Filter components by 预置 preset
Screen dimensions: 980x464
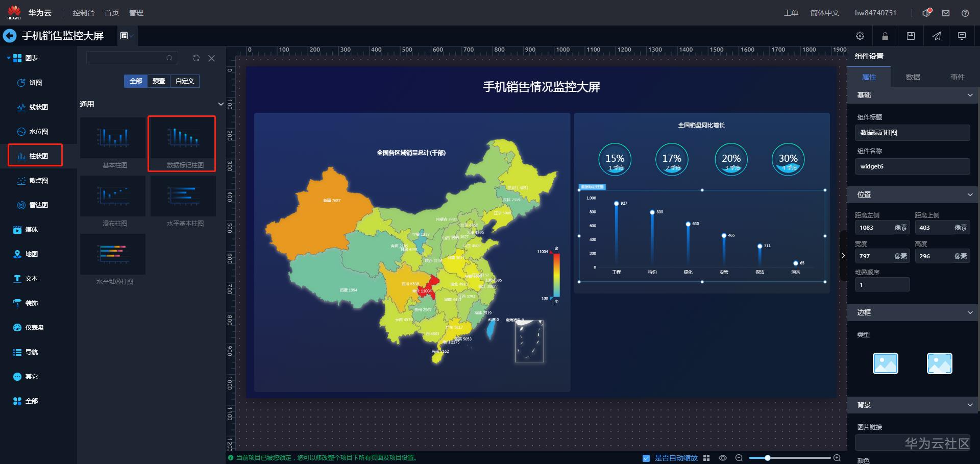[x=159, y=81]
